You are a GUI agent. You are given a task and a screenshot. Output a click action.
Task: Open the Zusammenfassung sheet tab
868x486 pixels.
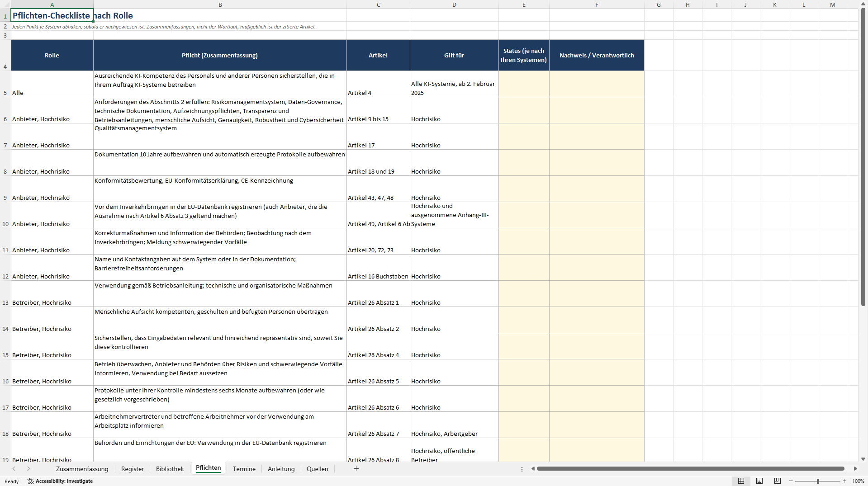click(x=82, y=469)
